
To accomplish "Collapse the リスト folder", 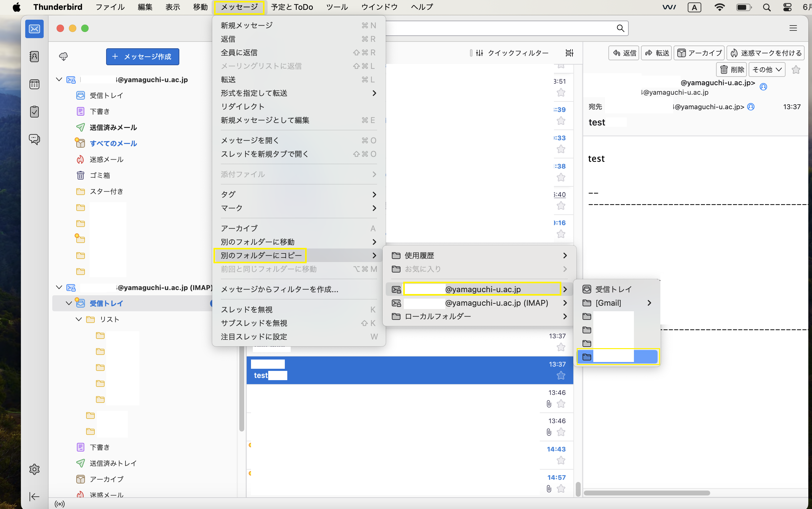I will tap(78, 319).
